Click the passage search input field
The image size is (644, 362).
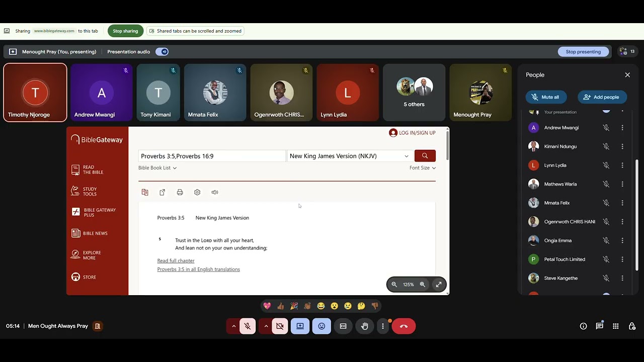[212, 156]
